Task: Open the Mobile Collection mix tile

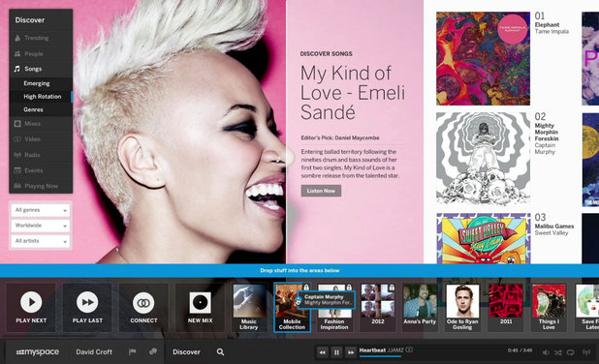Action: point(293,307)
